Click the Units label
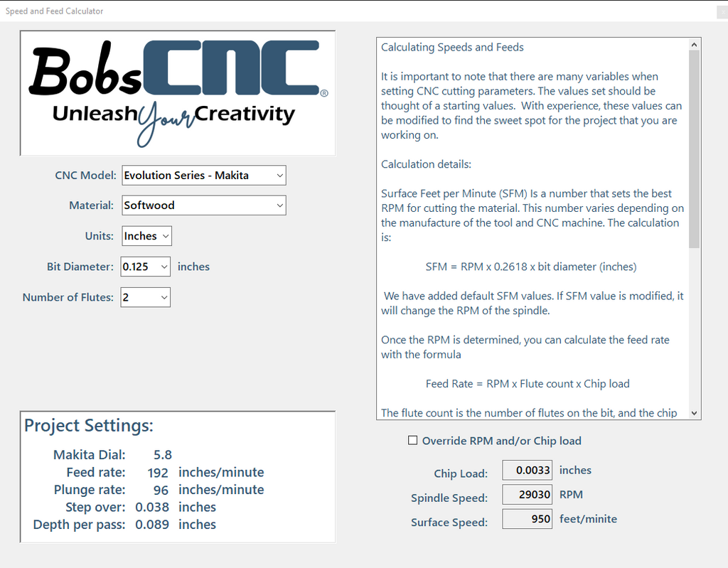Screen dimensions: 728x568 click(x=100, y=236)
